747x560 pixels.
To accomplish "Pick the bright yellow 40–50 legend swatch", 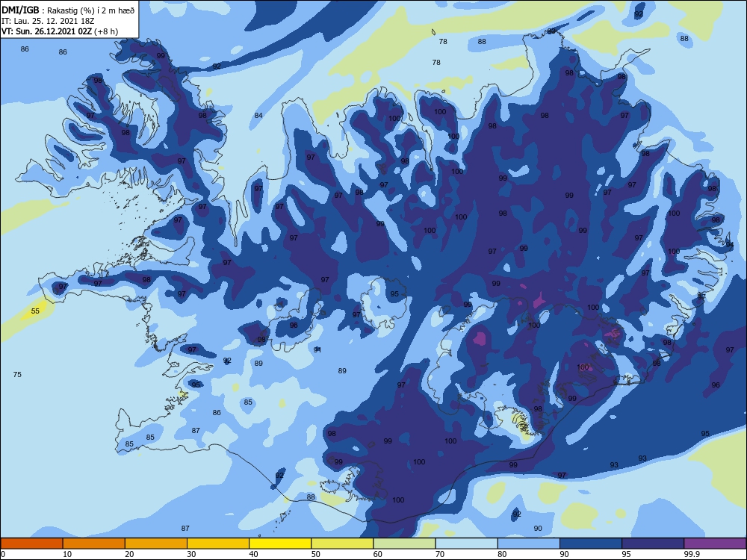I will [280, 544].
